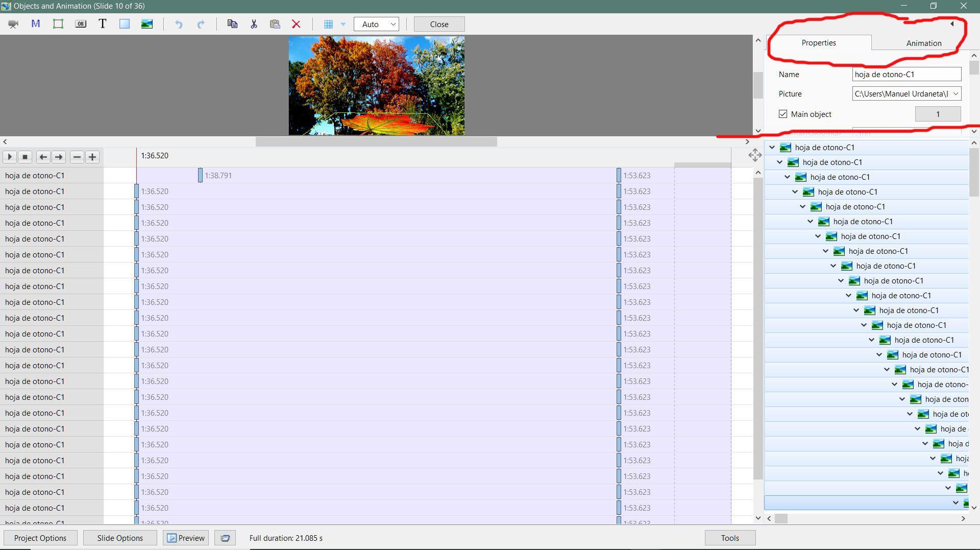980x550 pixels.
Task: Click the Slide Options button
Action: [x=120, y=538]
